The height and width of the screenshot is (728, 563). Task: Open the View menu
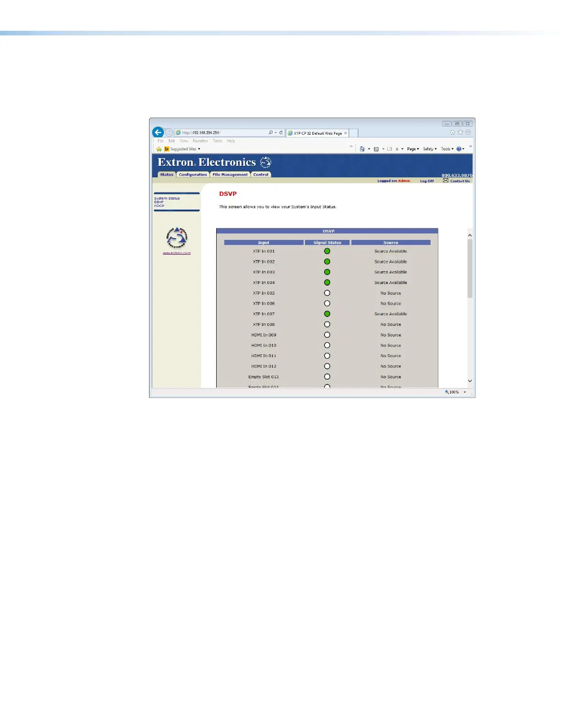click(184, 141)
